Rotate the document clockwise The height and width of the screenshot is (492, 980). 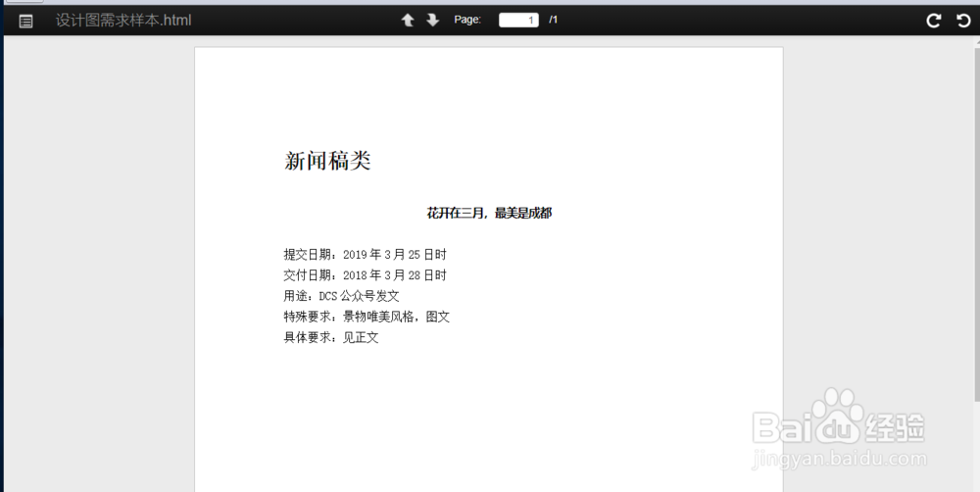(x=934, y=21)
